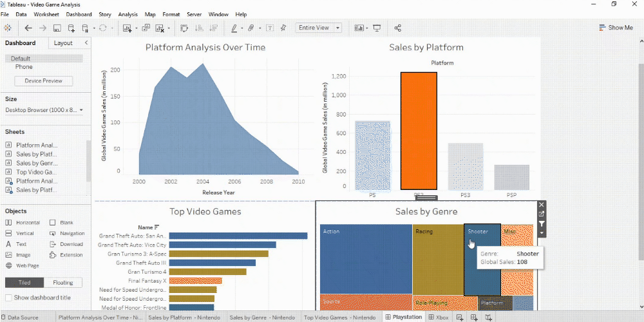Viewport: 644px width, 322px height.
Task: Expand the Highlight dropdown arrow
Action: (242, 28)
